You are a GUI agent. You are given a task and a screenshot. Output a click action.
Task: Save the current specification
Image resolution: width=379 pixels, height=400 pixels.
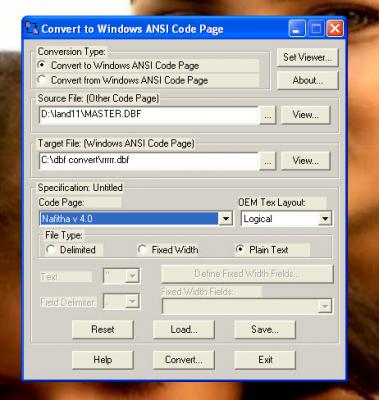(265, 329)
